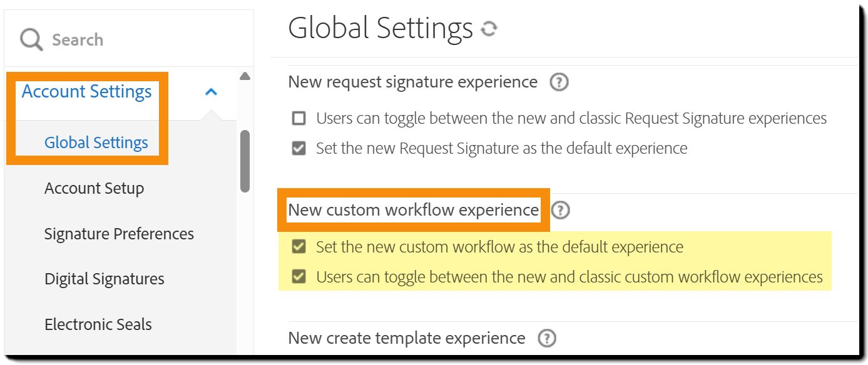
Task: Click the search magnifier icon
Action: point(30,39)
